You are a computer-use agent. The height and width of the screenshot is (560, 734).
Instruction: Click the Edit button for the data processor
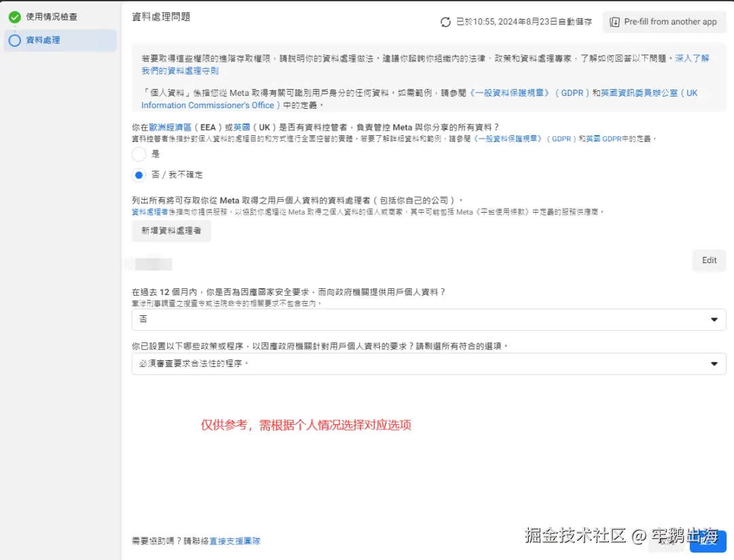point(709,260)
